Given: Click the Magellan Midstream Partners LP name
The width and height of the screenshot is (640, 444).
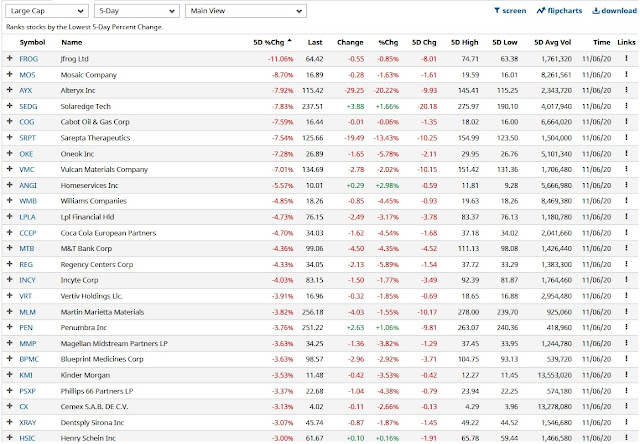Looking at the screenshot, I should (114, 343).
